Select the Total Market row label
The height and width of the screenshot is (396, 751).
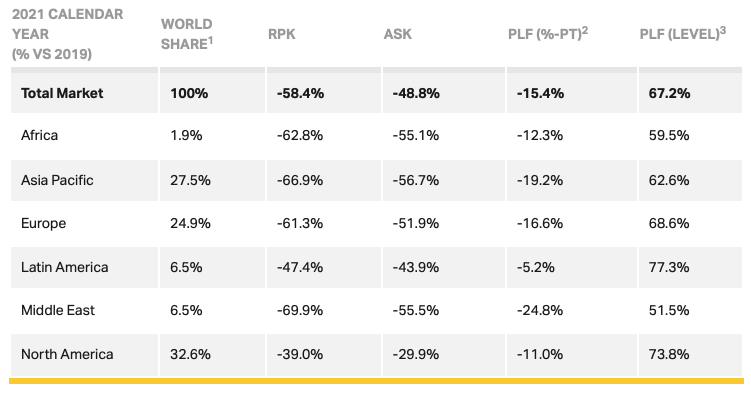62,93
